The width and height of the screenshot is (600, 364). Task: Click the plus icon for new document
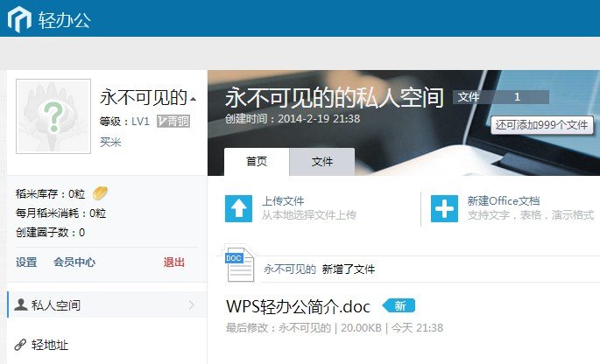tap(444, 208)
